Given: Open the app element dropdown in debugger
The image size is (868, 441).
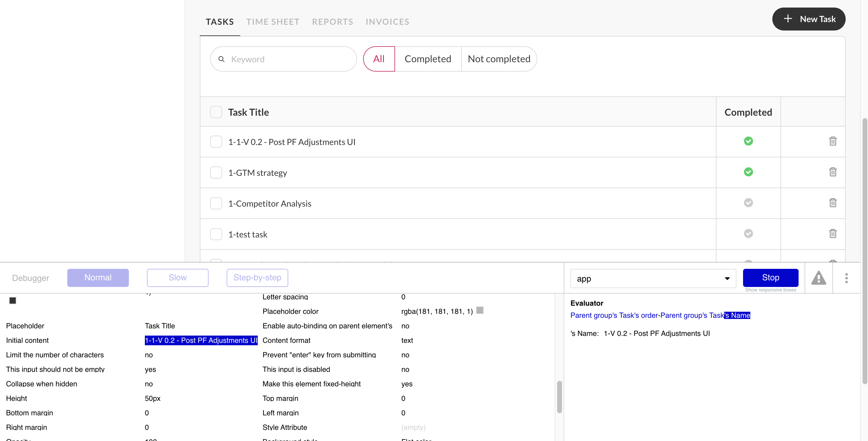Looking at the screenshot, I should point(653,278).
